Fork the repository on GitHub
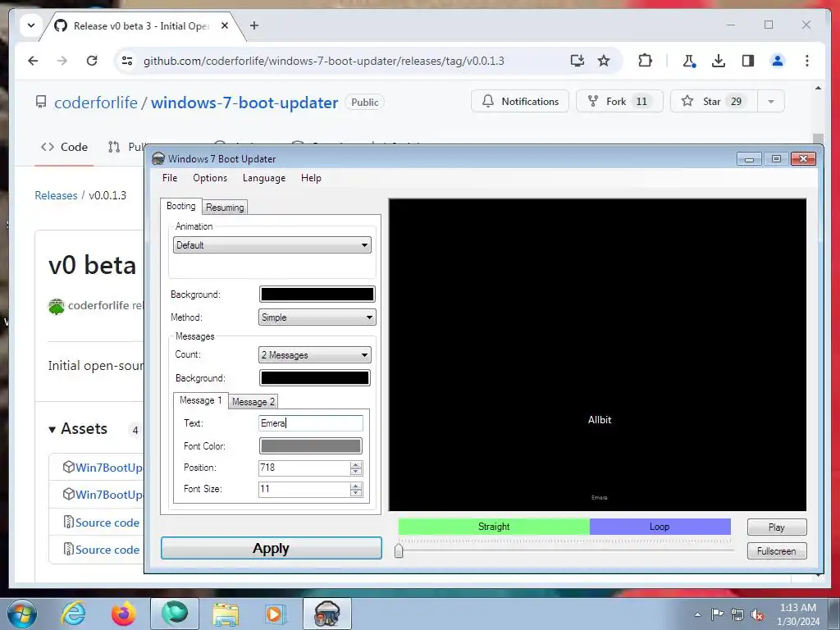The width and height of the screenshot is (840, 630). (x=619, y=101)
